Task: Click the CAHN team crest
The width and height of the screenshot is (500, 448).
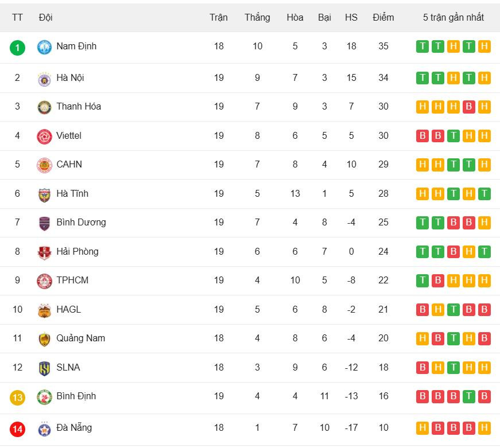Action: (x=44, y=165)
